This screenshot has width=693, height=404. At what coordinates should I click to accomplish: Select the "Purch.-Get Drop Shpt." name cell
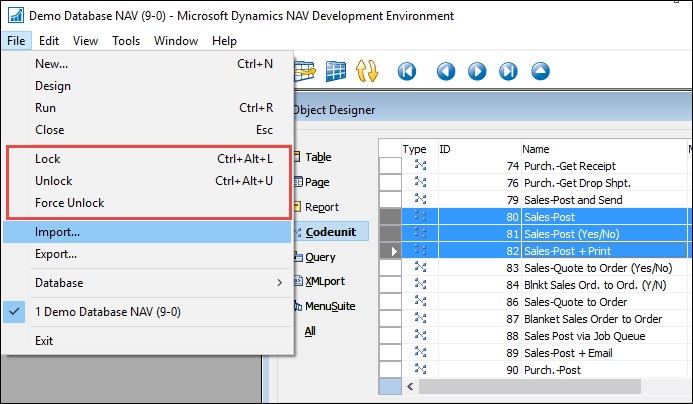point(604,183)
